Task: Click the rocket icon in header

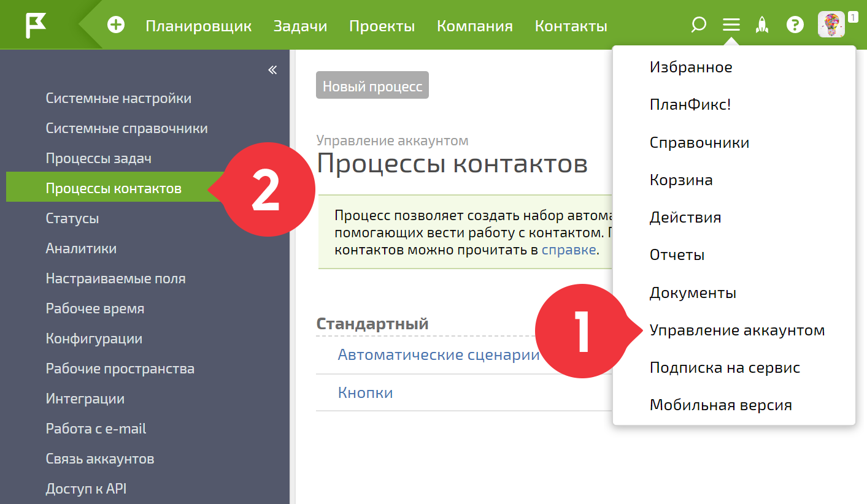Action: (x=762, y=25)
